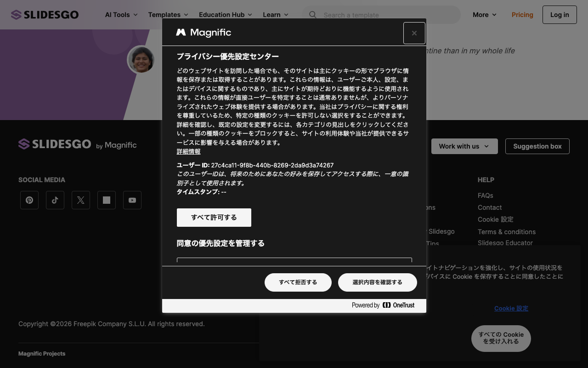Open YouTube social media icon
Screen dimensions: 588x368
(x=132, y=200)
